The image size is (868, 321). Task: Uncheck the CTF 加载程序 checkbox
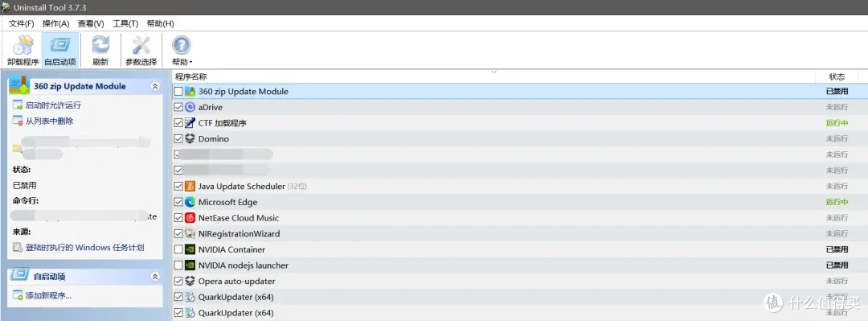[178, 123]
